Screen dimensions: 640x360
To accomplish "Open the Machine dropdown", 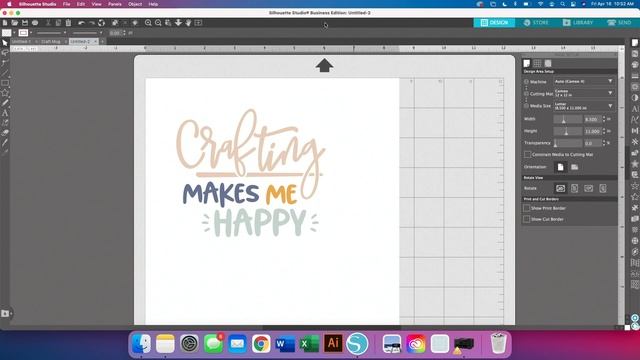I will point(584,82).
